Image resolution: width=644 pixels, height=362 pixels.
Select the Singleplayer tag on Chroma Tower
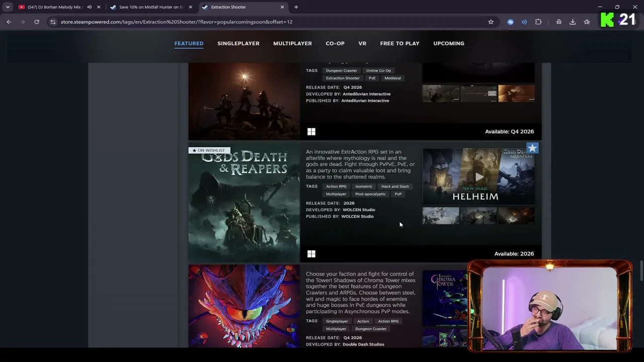(x=337, y=321)
